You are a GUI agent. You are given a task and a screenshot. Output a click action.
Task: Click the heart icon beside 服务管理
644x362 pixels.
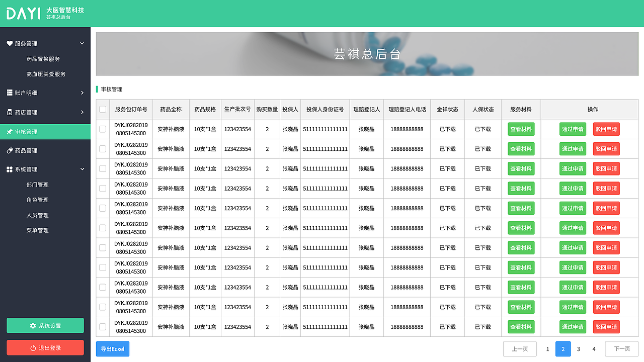10,44
